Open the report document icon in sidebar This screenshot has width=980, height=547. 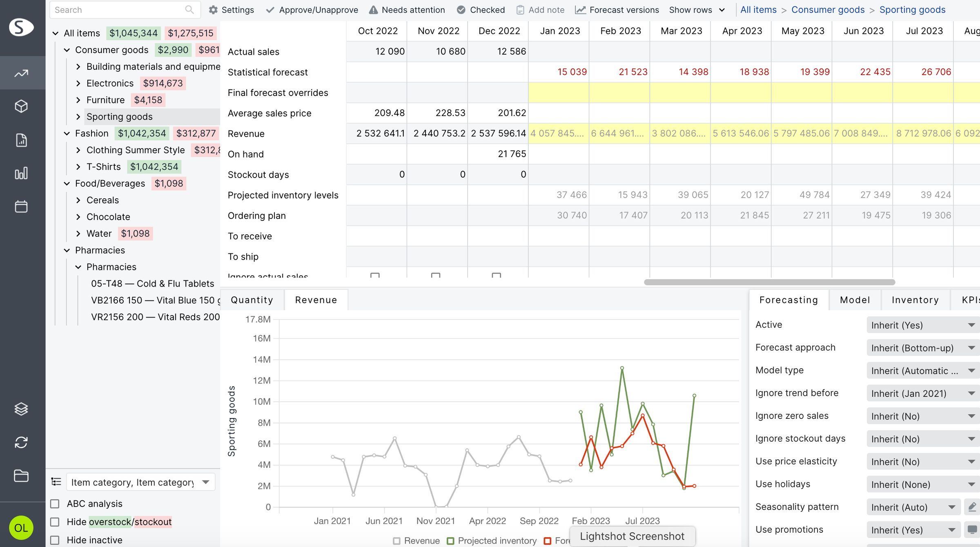click(x=22, y=140)
